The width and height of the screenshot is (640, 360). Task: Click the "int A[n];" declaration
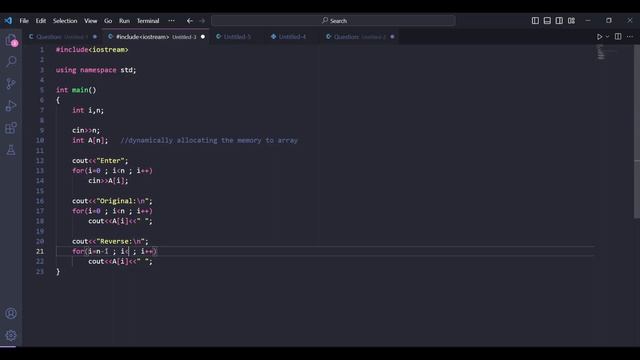90,140
